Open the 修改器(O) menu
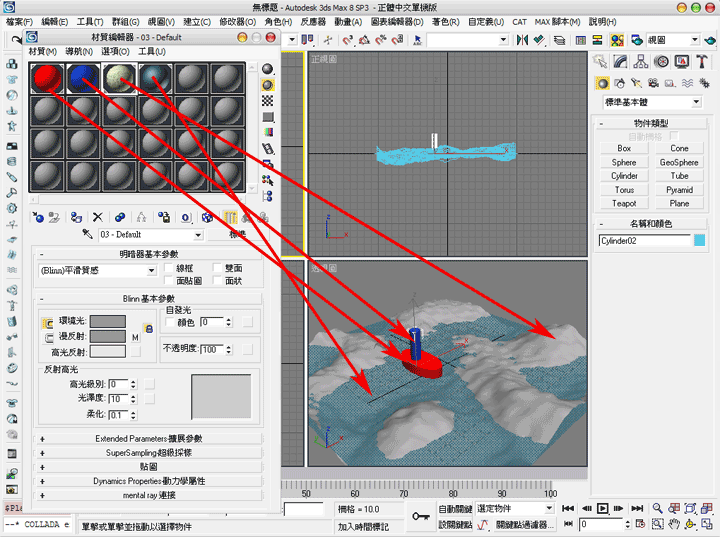This screenshot has height=537, width=720. coord(237,22)
